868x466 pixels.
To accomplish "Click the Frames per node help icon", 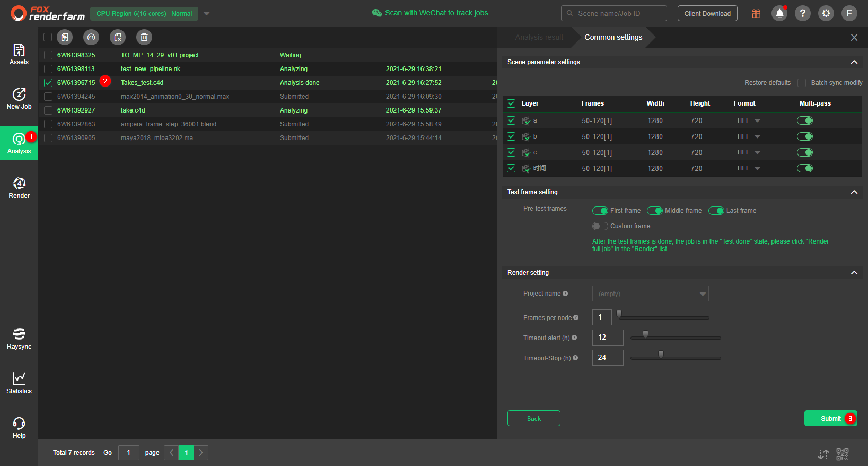I will point(576,318).
